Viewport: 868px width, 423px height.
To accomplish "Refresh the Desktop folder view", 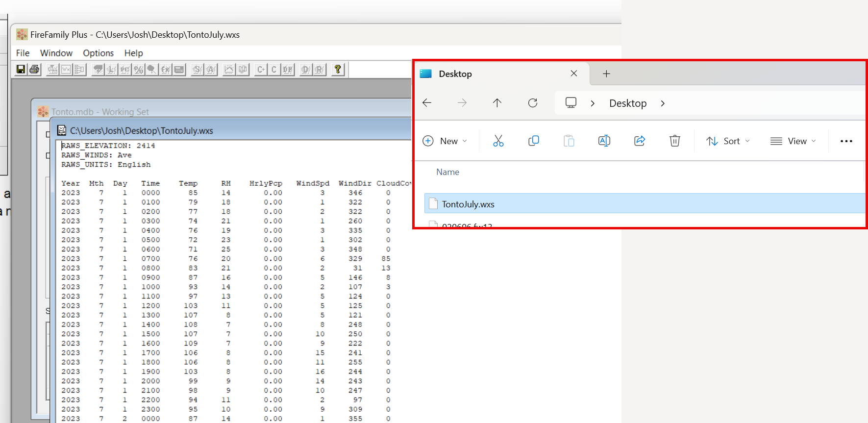I will [533, 103].
